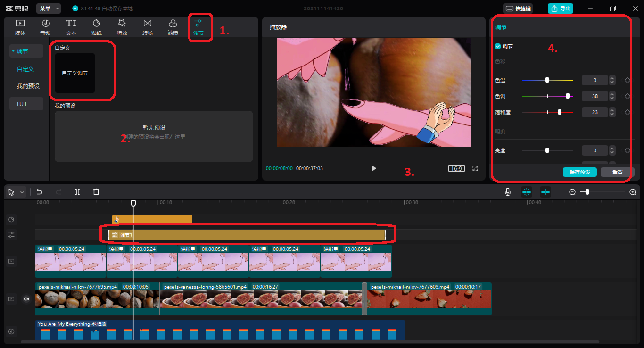Enter fullscreen preview mode
The image size is (644, 348).
tap(475, 168)
